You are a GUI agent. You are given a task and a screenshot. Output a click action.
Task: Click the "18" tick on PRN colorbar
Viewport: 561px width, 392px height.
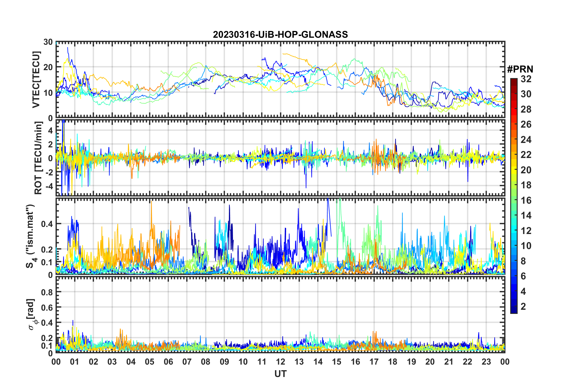[526, 185]
